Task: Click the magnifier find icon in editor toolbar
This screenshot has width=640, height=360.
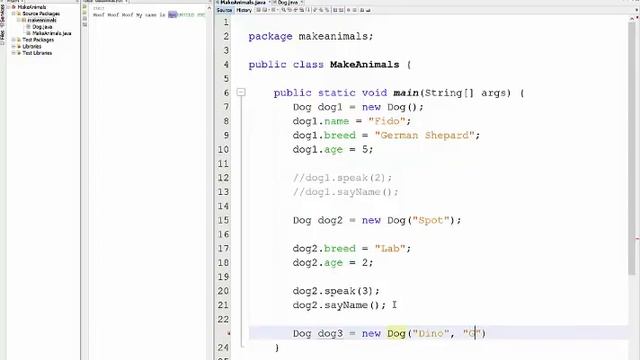Action: point(284,10)
